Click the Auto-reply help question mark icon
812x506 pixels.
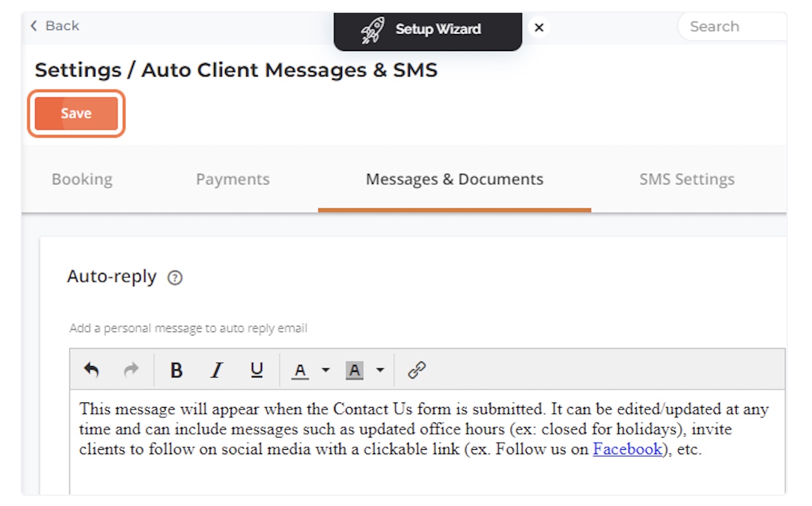point(175,279)
